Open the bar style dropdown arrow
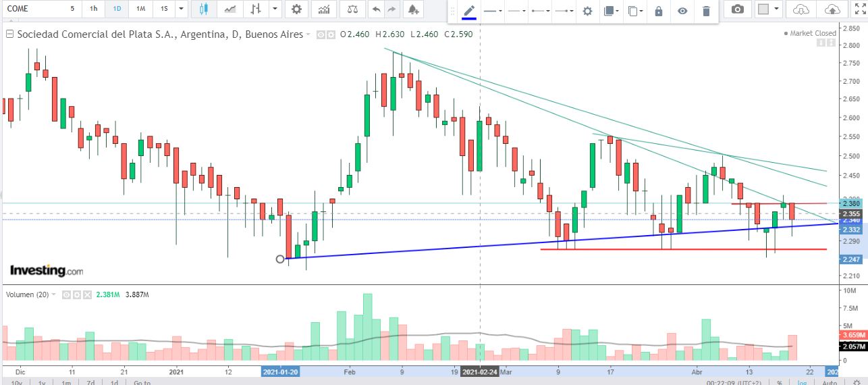The image size is (868, 385). tap(274, 9)
